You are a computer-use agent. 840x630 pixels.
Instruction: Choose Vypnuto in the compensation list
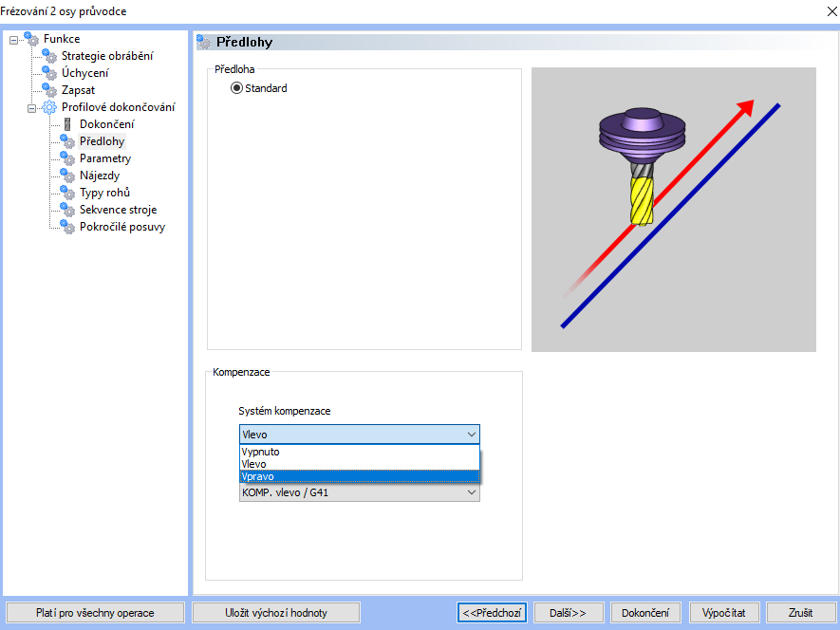tap(360, 452)
